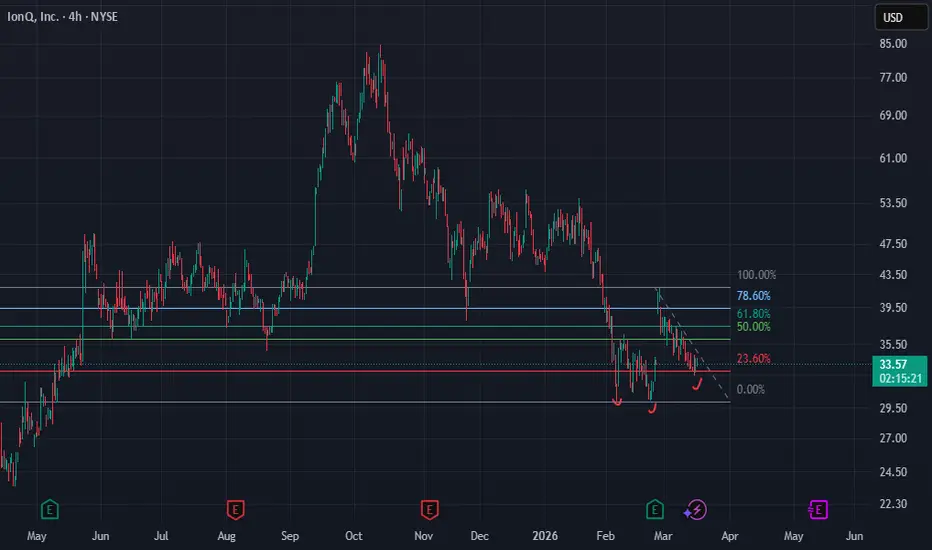Screen dimensions: 932x550
Task: Select the 50.00% Fibonacci label
Action: pos(754,326)
